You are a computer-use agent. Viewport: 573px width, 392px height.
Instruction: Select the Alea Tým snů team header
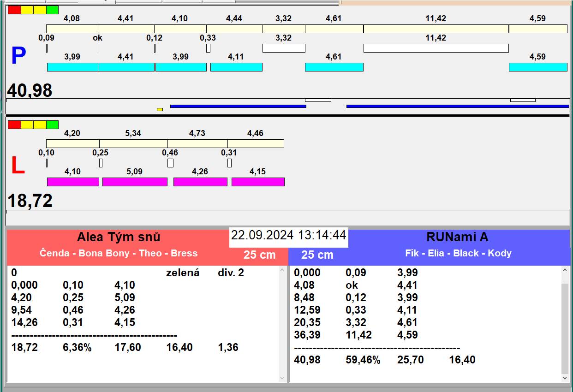point(119,237)
